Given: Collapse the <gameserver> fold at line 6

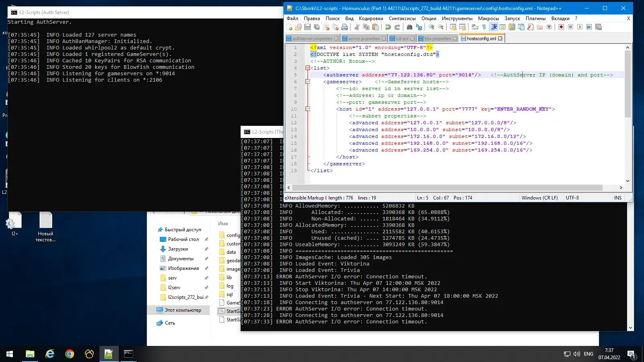Looking at the screenshot, I should 308,82.
